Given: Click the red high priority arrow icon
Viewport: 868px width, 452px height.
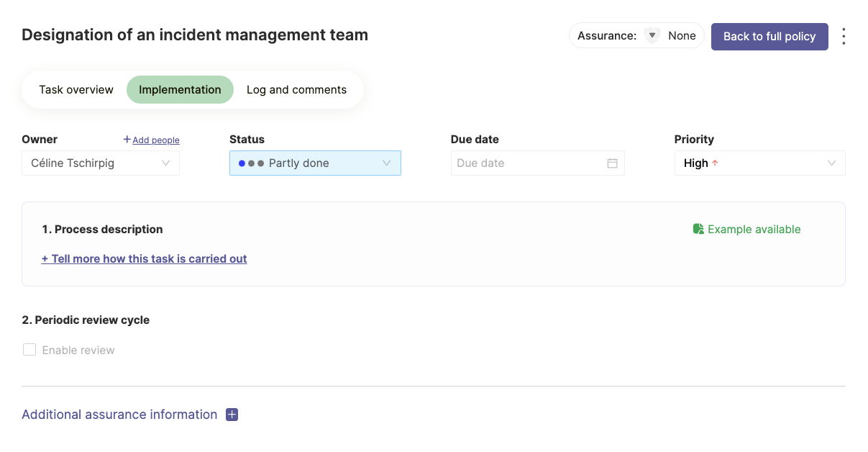Looking at the screenshot, I should pyautogui.click(x=715, y=163).
